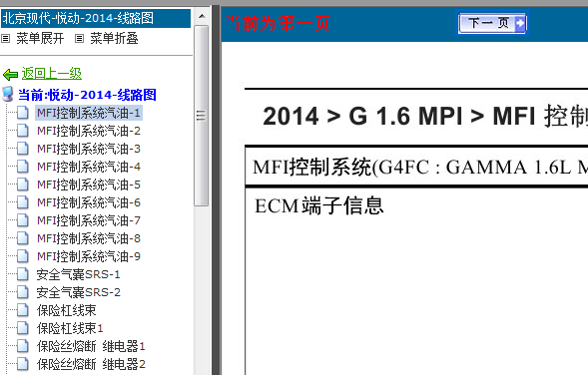Viewport: 588px width, 375px height.
Task: Click page icon beside 保险丝熔断 继电器2
Action: [x=23, y=364]
